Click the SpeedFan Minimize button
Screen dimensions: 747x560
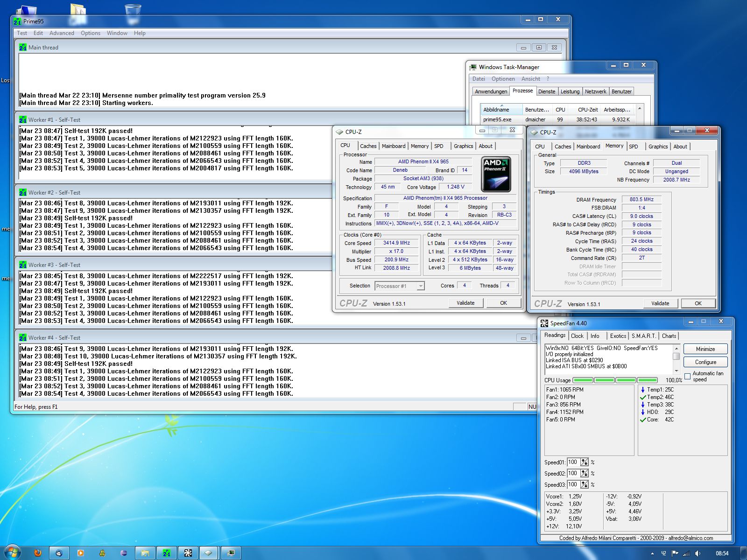coord(705,349)
